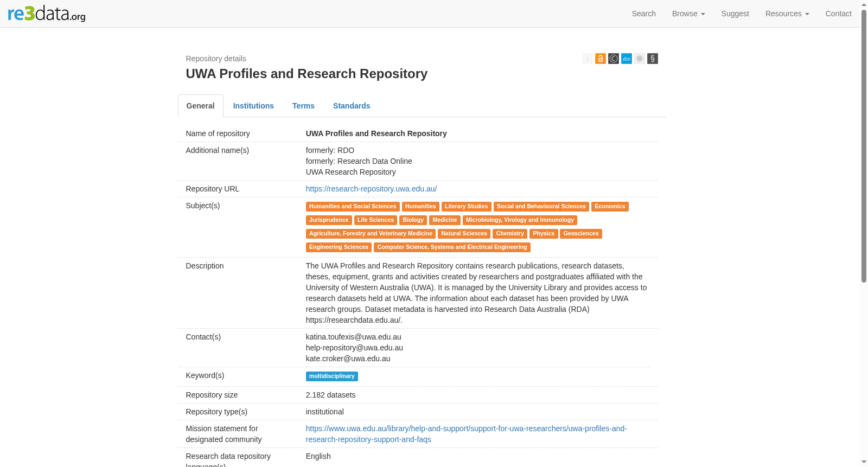Select the Natural Sciences subject tag
This screenshot has height=467, width=868.
464,234
